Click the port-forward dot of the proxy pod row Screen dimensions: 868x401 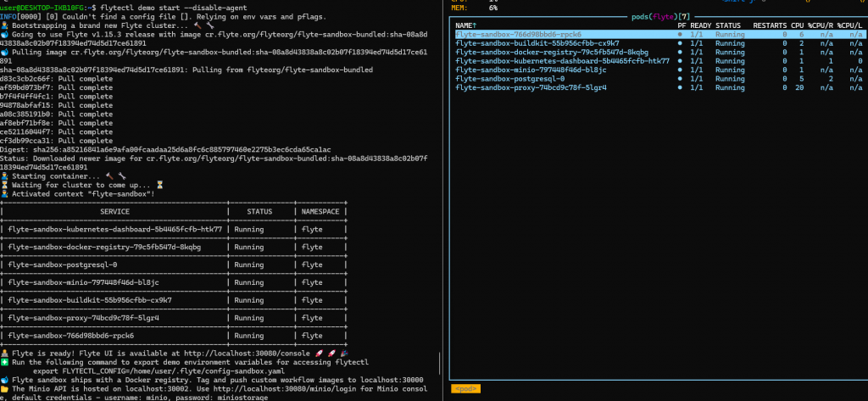tap(681, 87)
